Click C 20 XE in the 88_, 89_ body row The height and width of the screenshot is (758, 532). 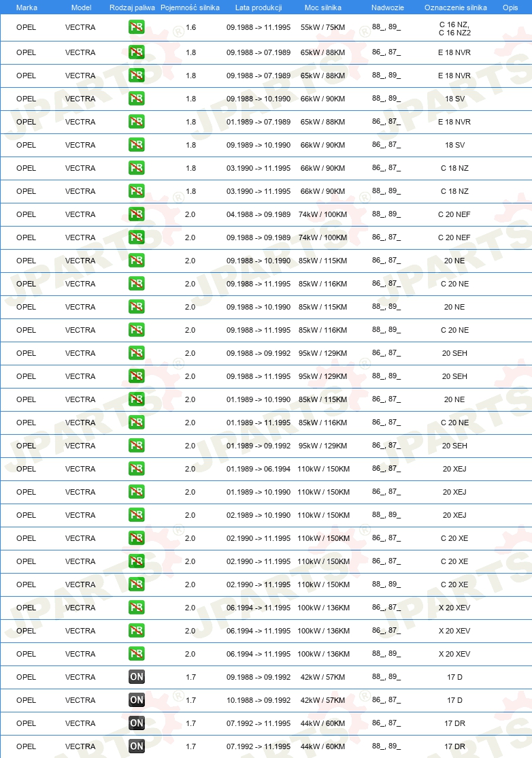point(454,584)
